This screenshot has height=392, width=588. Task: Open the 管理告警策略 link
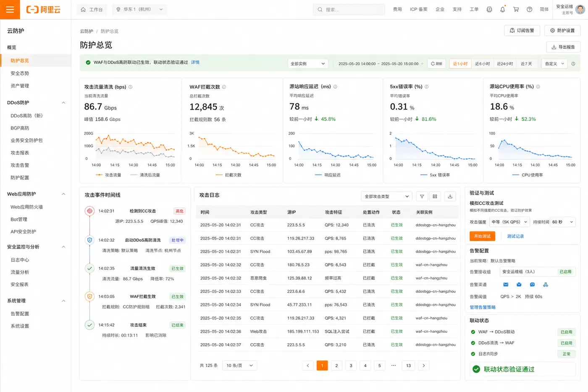(x=483, y=307)
